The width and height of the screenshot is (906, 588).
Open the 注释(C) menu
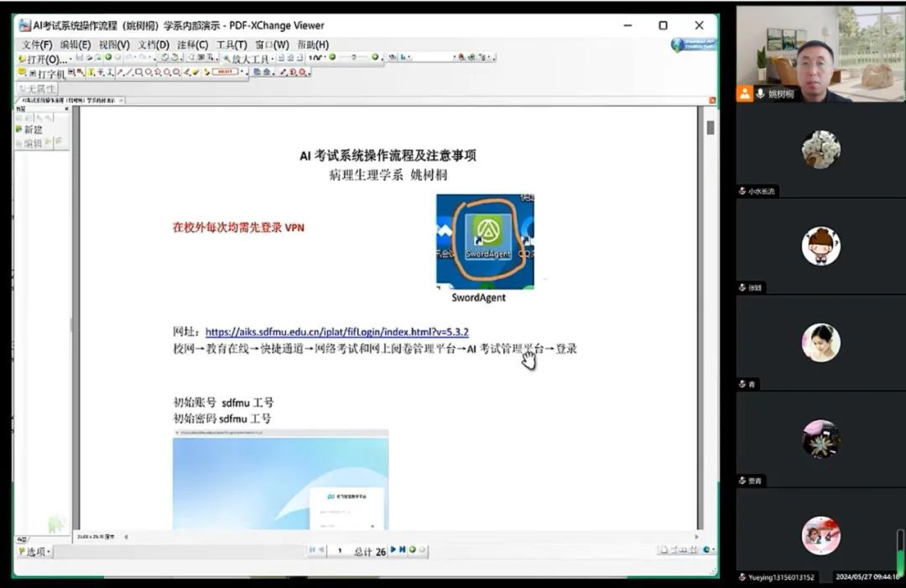[x=192, y=44]
